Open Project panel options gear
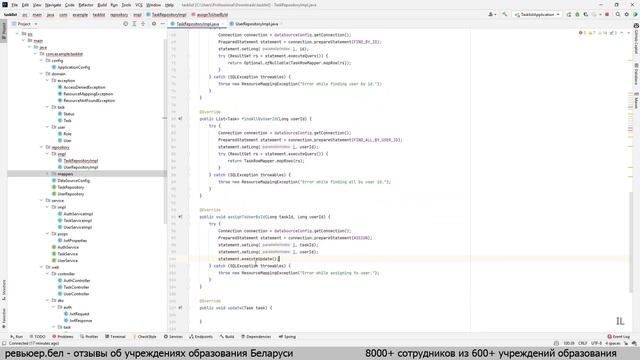Screen dimensions: 640x360 pos(154,24)
